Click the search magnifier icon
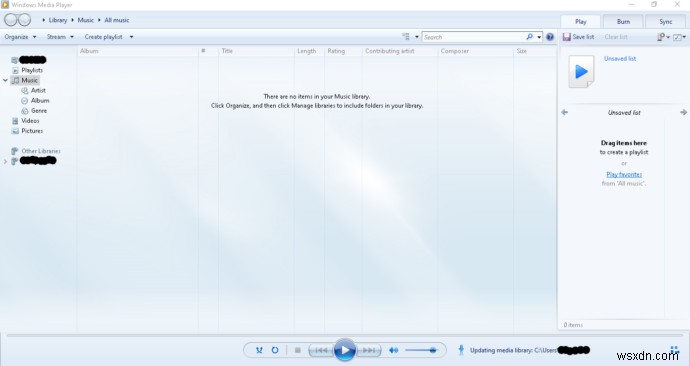Image resolution: width=690 pixels, height=366 pixels. tap(529, 37)
